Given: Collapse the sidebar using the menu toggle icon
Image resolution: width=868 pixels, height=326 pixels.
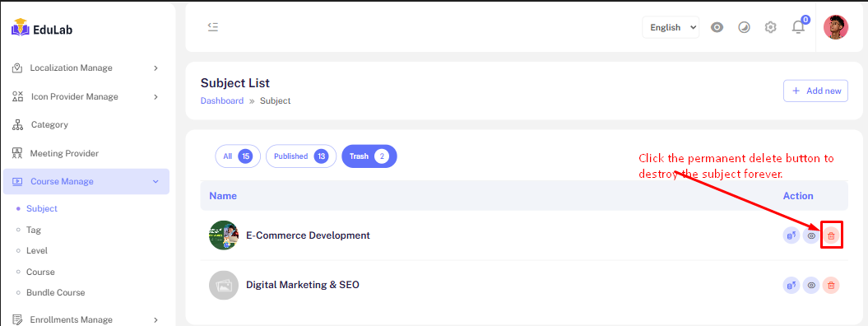Looking at the screenshot, I should click(x=212, y=26).
